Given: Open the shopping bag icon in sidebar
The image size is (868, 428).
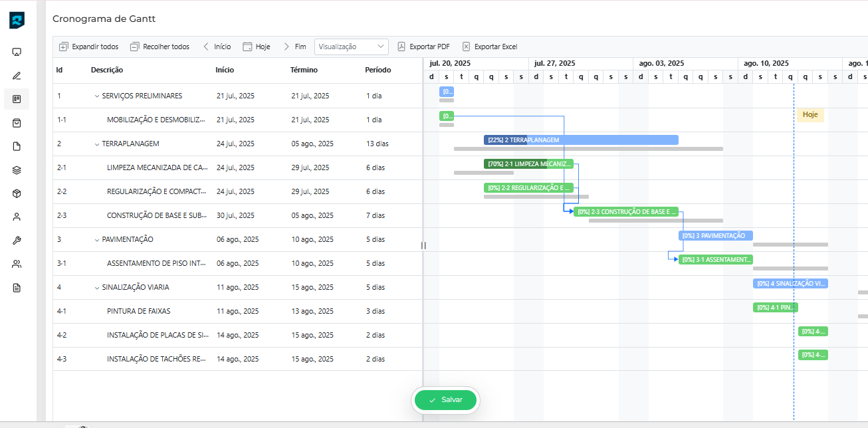Looking at the screenshot, I should (17, 123).
